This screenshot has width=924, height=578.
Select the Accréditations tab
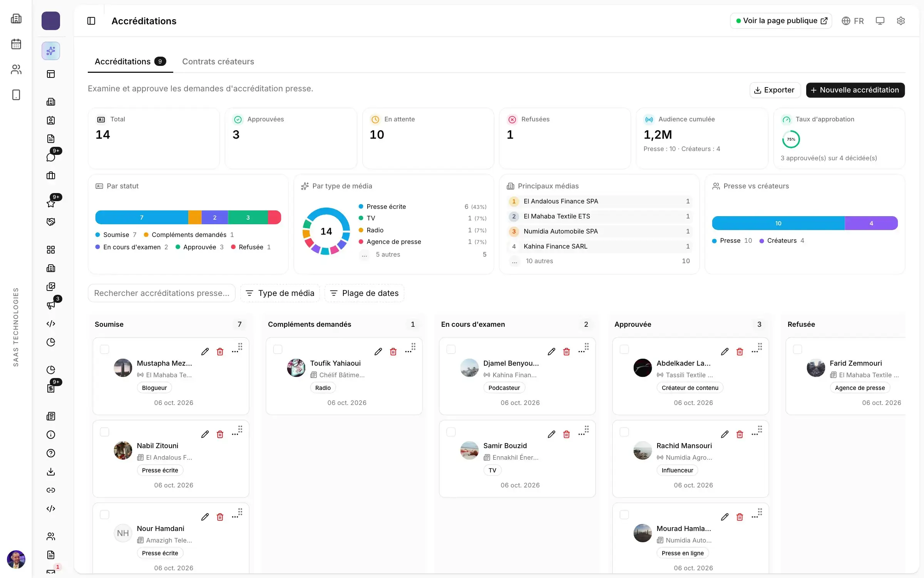130,62
